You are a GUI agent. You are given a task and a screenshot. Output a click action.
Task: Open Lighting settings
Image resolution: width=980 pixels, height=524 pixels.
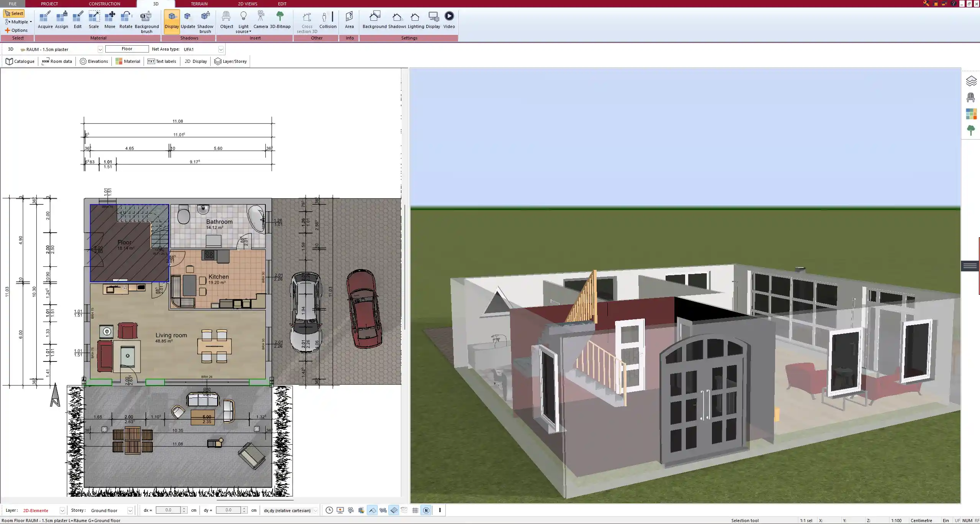pyautogui.click(x=416, y=20)
